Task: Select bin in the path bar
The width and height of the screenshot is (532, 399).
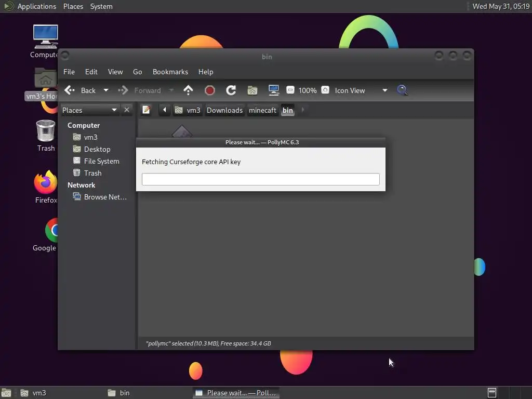Action: tap(288, 110)
